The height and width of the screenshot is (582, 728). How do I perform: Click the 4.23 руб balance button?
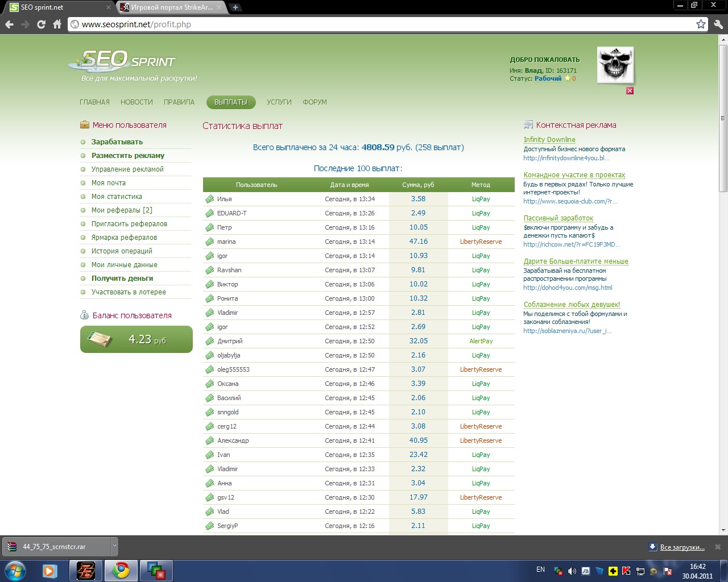pos(136,339)
